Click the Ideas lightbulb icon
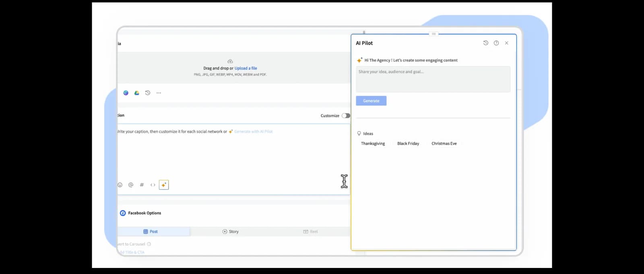Screen dimensions: 644x274 coord(359,133)
